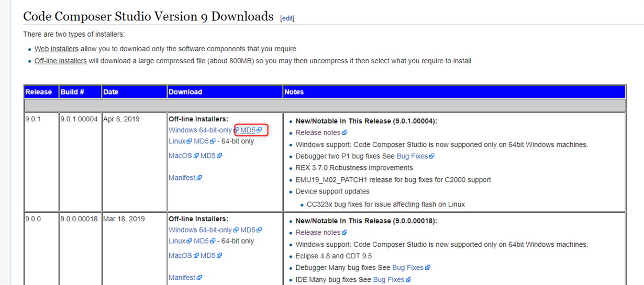Click the REX 3.7.0 Robustness improvements note
Viewport: 644px width, 285px height.
click(x=354, y=168)
